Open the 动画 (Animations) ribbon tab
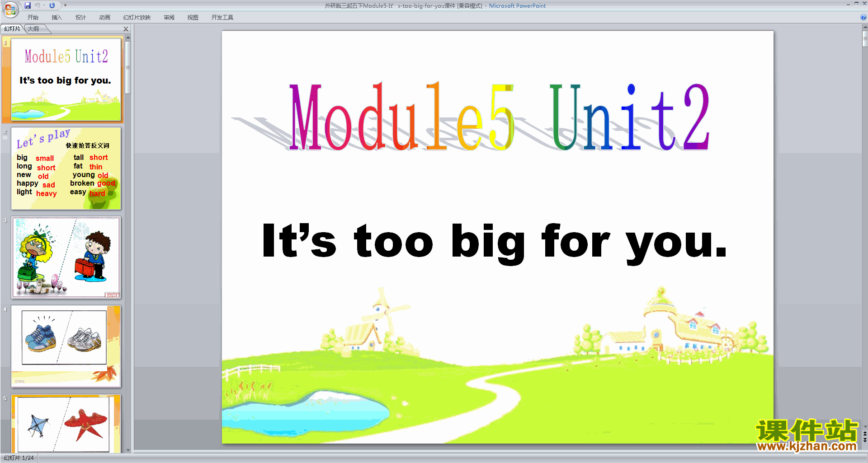Screen dimensions: 868x463 coord(105,18)
